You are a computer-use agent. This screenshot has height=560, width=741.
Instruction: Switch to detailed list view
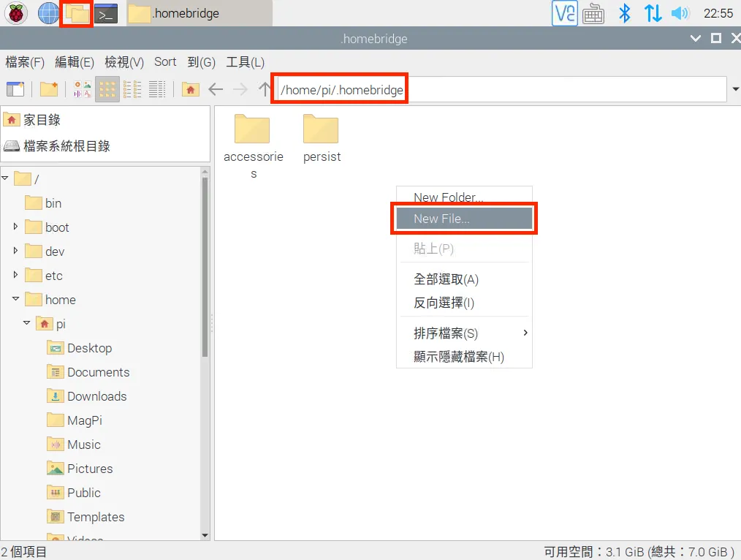tap(157, 89)
